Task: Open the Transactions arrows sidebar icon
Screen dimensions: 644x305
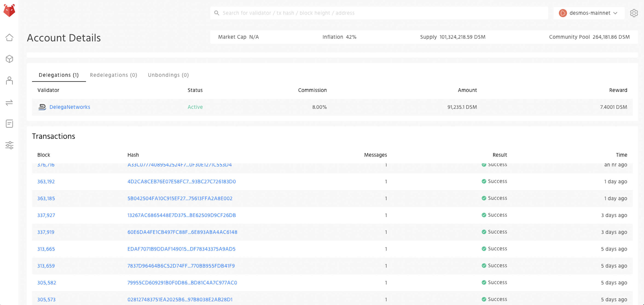Action: (9, 102)
